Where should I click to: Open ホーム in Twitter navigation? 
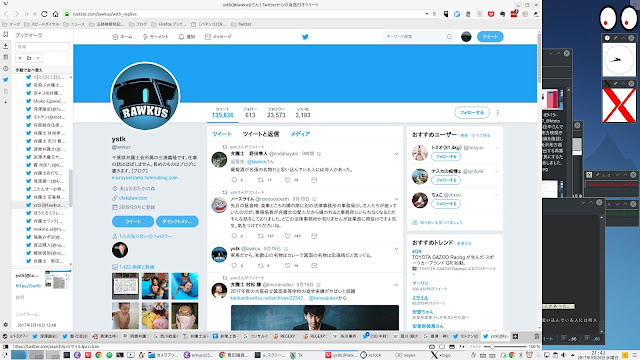point(122,37)
